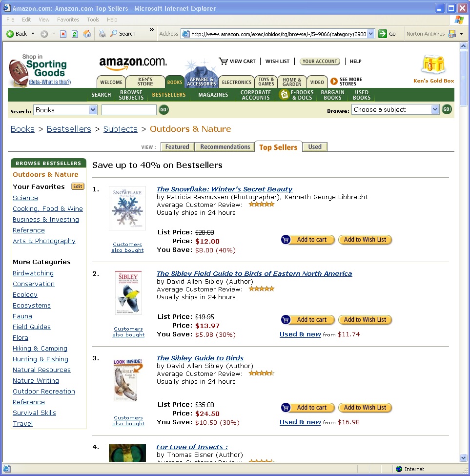This screenshot has height=476, width=470.
Task: Click the See More Stores arrow icon
Action: (x=334, y=82)
